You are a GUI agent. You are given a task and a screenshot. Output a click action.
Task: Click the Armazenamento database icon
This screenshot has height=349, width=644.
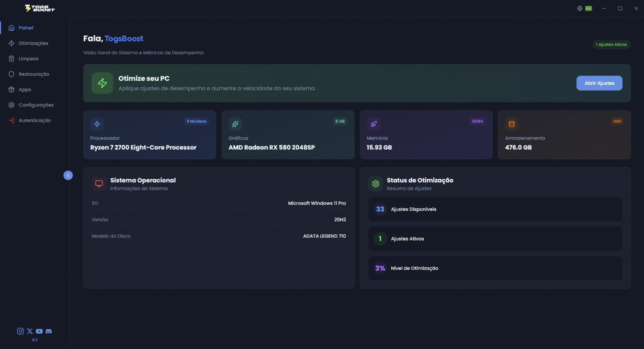[x=512, y=124]
